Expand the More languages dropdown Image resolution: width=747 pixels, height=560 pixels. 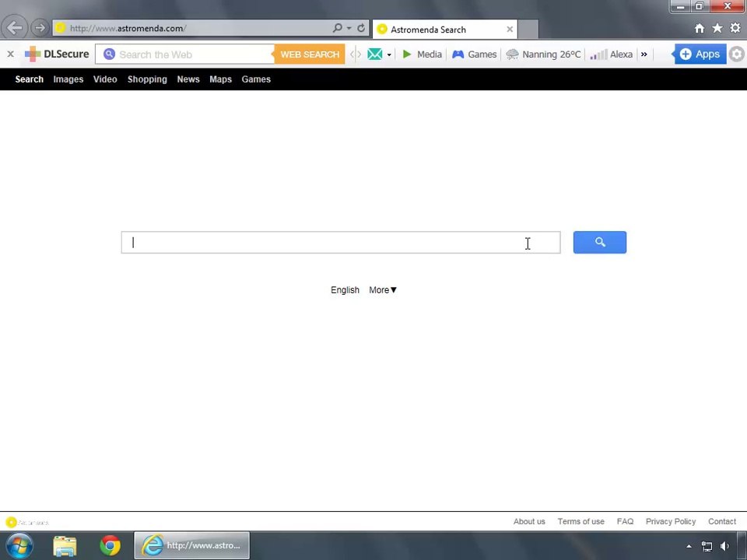tap(383, 290)
